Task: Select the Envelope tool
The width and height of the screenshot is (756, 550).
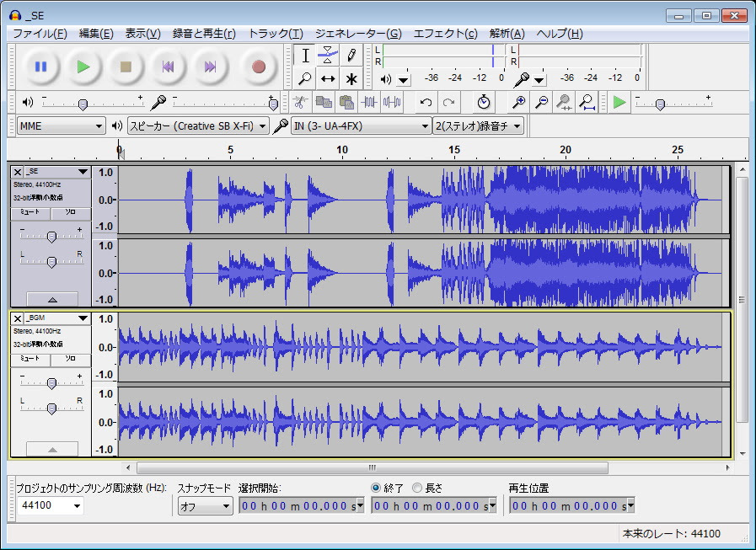Action: (x=328, y=56)
